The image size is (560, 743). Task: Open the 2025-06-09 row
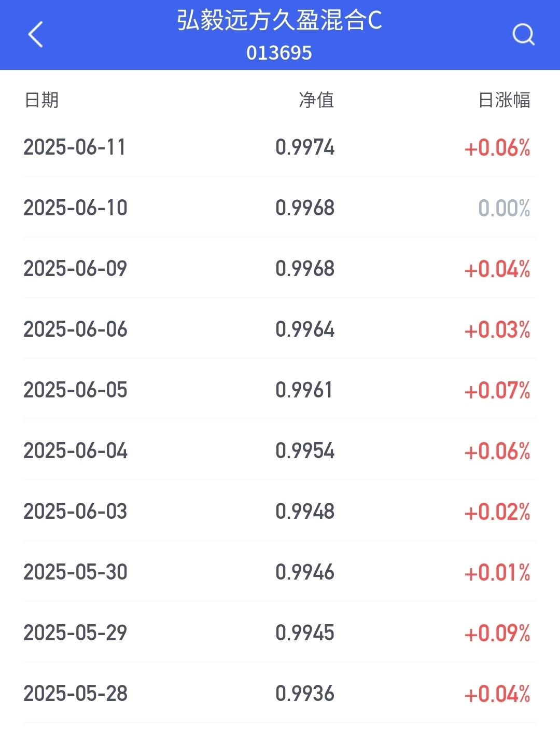[x=280, y=269]
